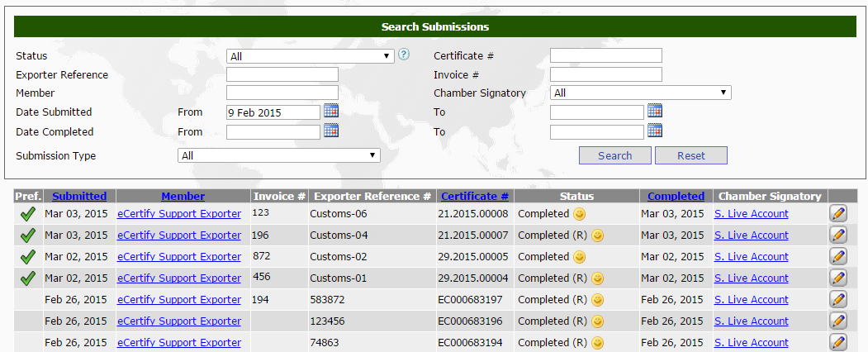This screenshot has height=352, width=868.
Task: Sort table by Certificate # column header
Action: click(475, 196)
